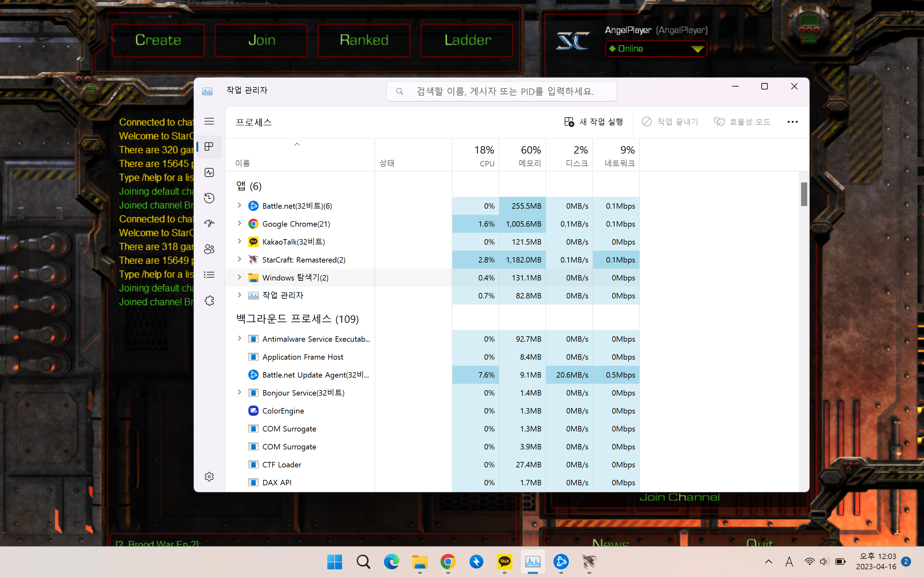Open the Performance tab in sidebar
The image size is (924, 577).
coord(209,172)
